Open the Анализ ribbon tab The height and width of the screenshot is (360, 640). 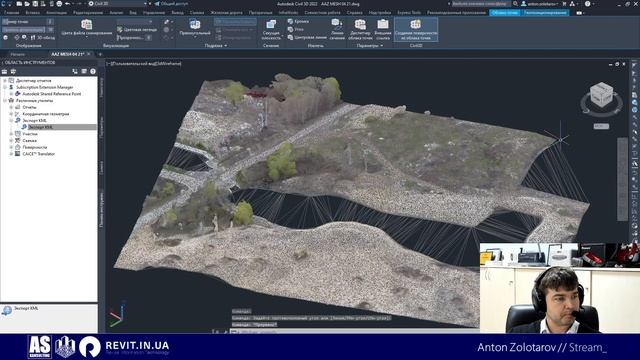[x=116, y=13]
